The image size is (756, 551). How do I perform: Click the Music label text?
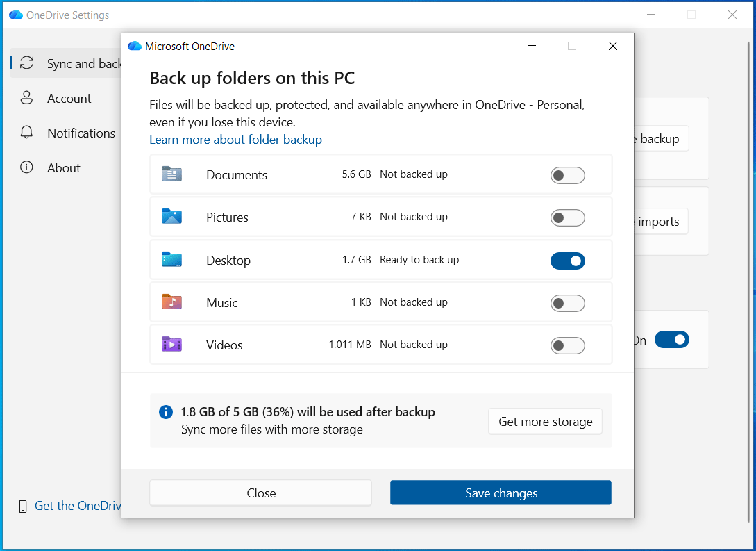pyautogui.click(x=221, y=302)
